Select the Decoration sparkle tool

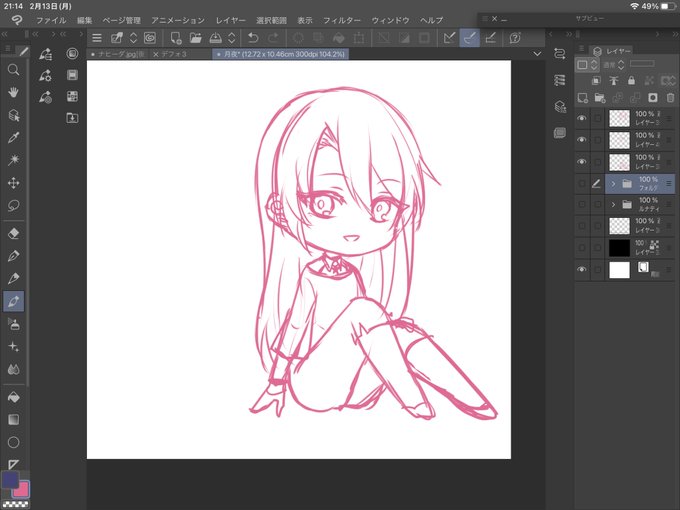coord(13,347)
